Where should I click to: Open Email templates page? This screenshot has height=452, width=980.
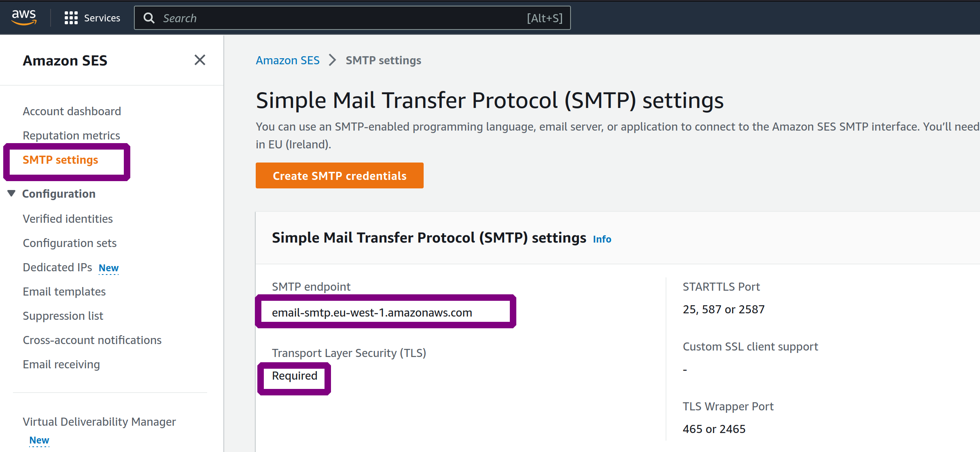point(64,291)
